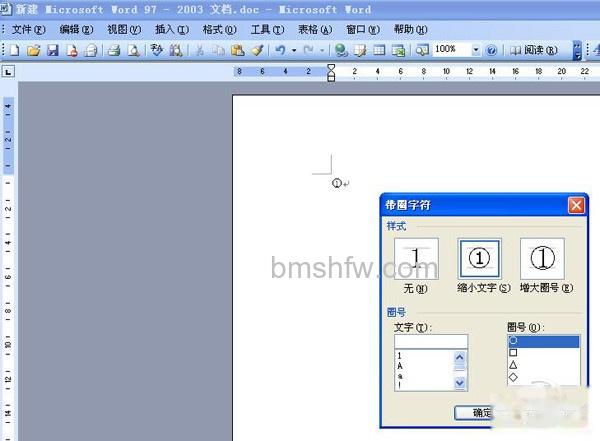Image resolution: width=600 pixels, height=441 pixels.
Task: Click the Open folder icon
Action: click(x=34, y=50)
